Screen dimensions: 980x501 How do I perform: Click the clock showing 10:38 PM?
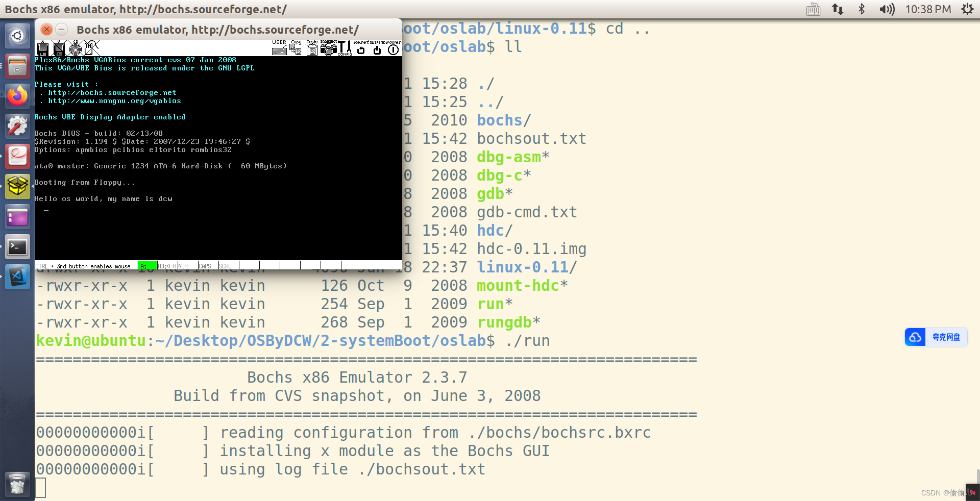(x=928, y=9)
